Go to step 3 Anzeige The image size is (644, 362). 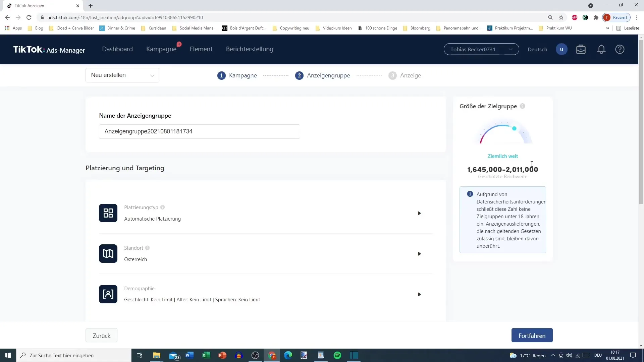tap(405, 75)
